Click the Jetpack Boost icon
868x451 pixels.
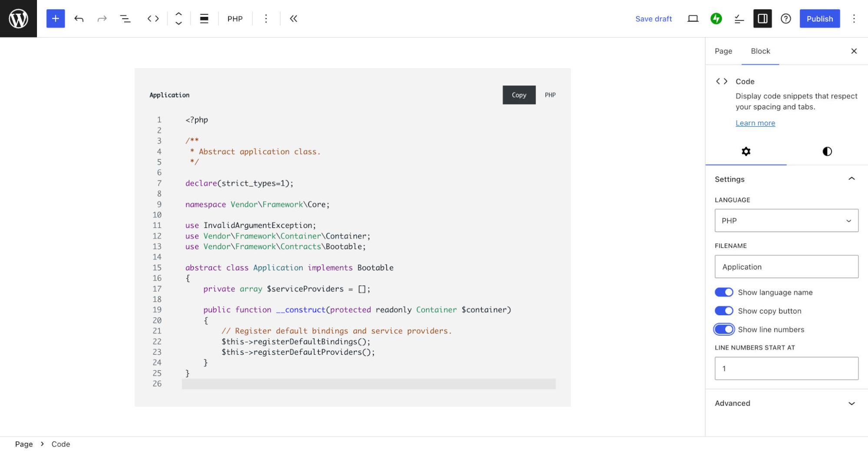click(716, 19)
